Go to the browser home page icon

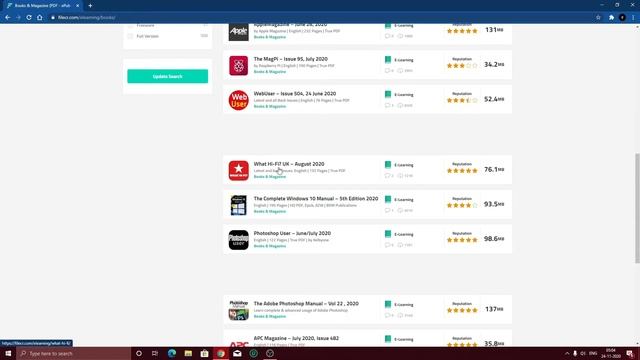pyautogui.click(x=40, y=18)
